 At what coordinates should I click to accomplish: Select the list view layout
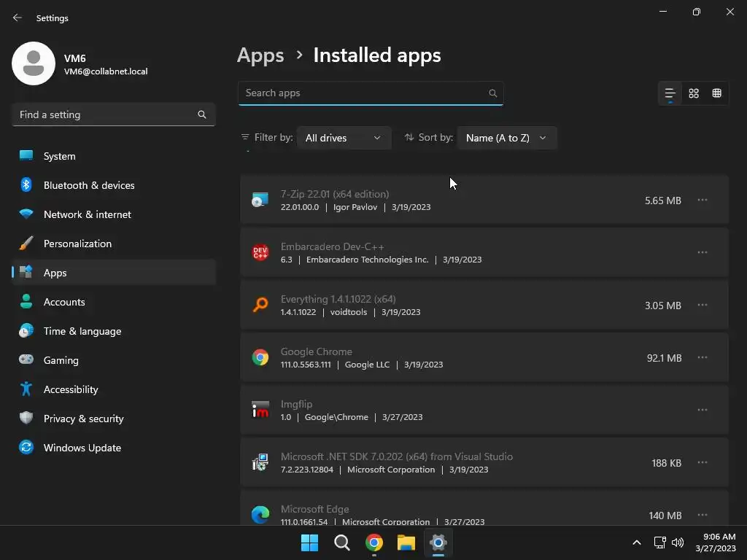pos(670,93)
